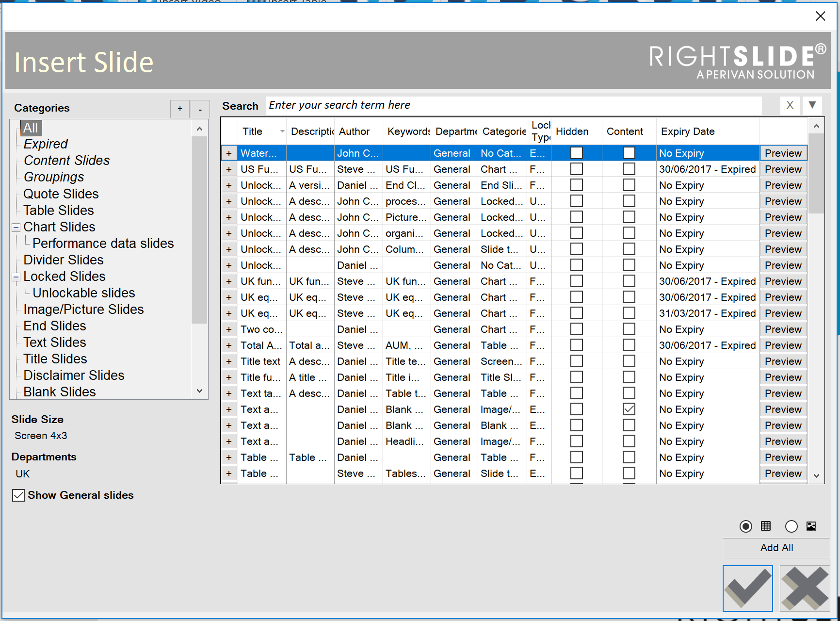The image size is (840, 621).
Task: Uncheck Content box for Image/... blank row
Action: pyautogui.click(x=629, y=409)
